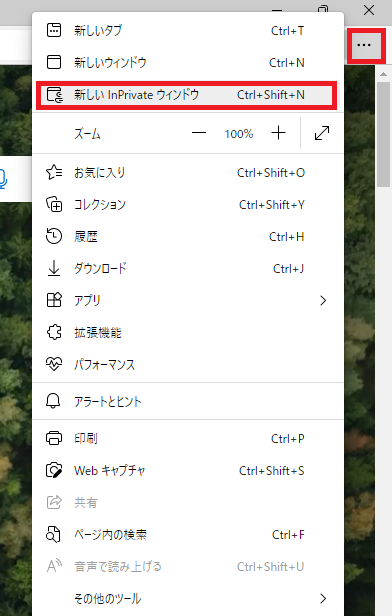392x616 pixels.
Task: Select 新しい InPrivate ウィンドウ menu item
Action: tap(187, 95)
